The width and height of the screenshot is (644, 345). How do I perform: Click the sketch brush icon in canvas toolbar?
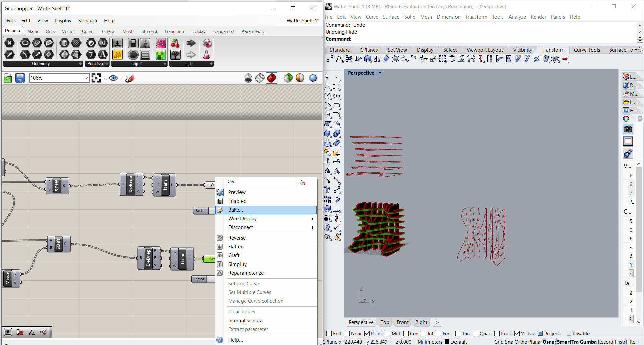[x=130, y=78]
